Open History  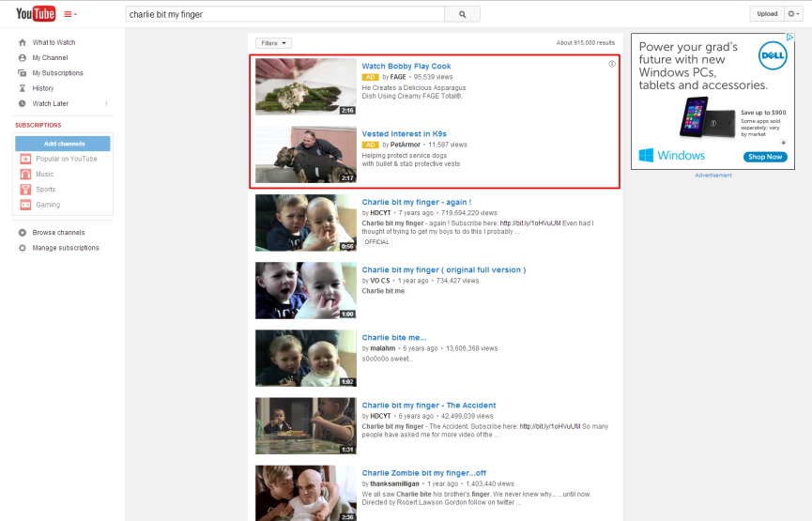pyautogui.click(x=43, y=88)
